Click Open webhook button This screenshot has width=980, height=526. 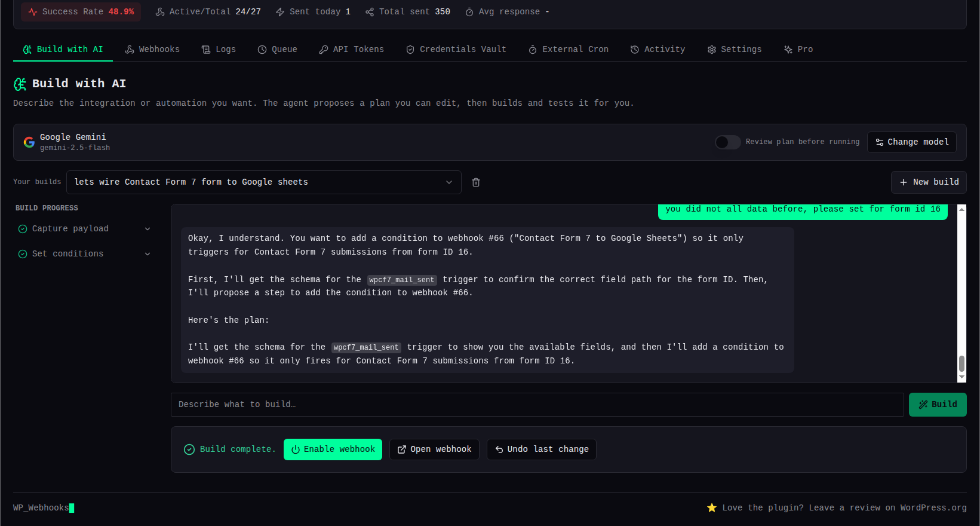(434, 449)
